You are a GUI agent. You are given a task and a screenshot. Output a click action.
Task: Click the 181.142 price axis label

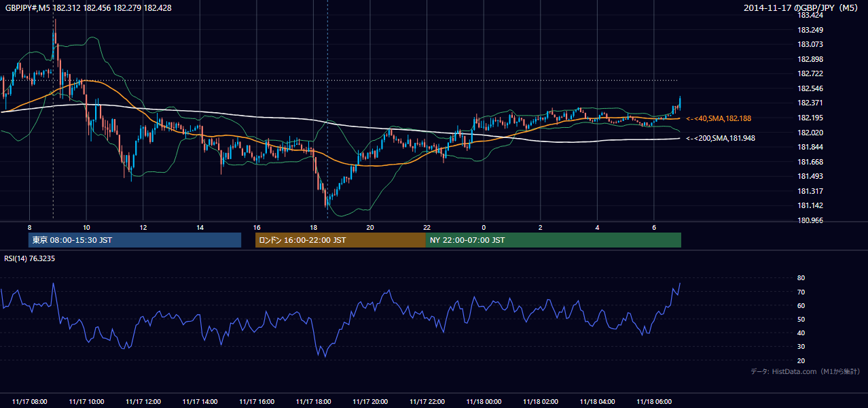click(810, 205)
